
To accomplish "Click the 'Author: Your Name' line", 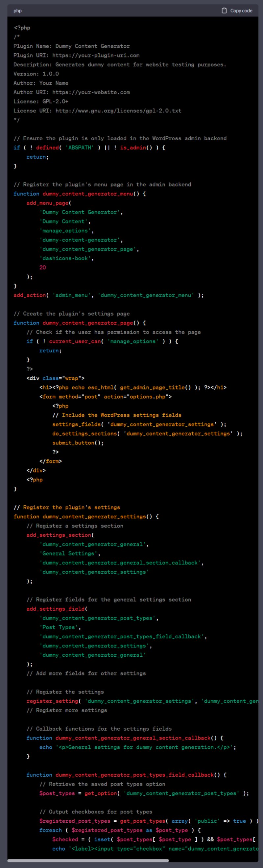I will coord(41,83).
